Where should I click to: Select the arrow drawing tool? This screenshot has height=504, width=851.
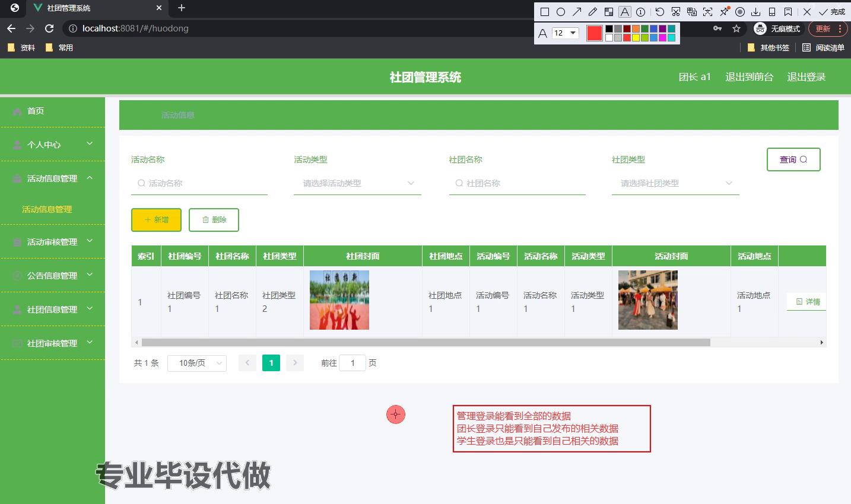click(577, 12)
